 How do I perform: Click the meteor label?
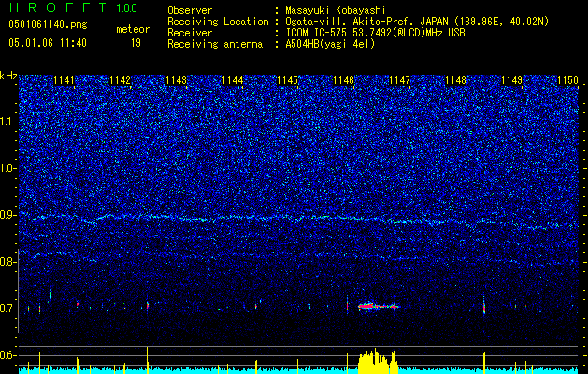click(133, 29)
